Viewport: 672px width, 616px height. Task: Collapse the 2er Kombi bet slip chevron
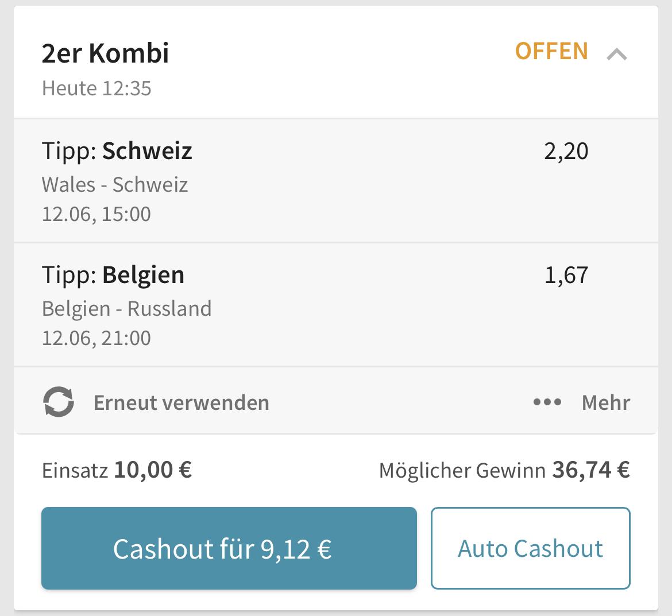(617, 55)
